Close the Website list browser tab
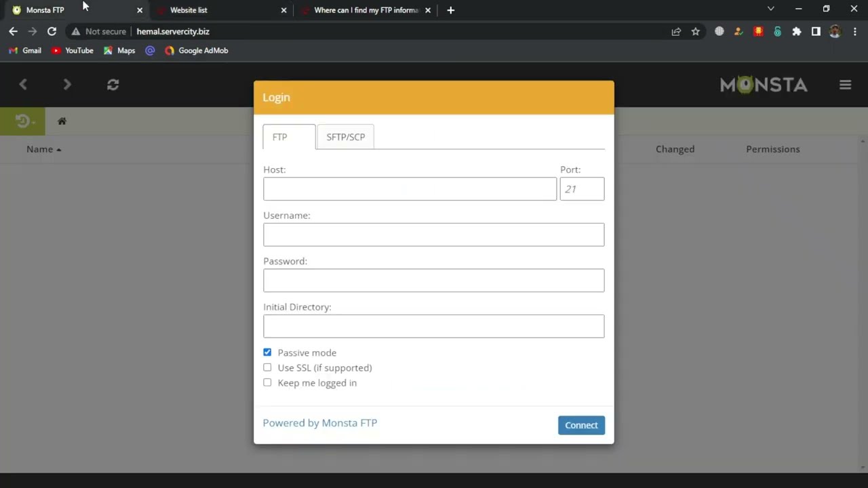 pos(283,10)
